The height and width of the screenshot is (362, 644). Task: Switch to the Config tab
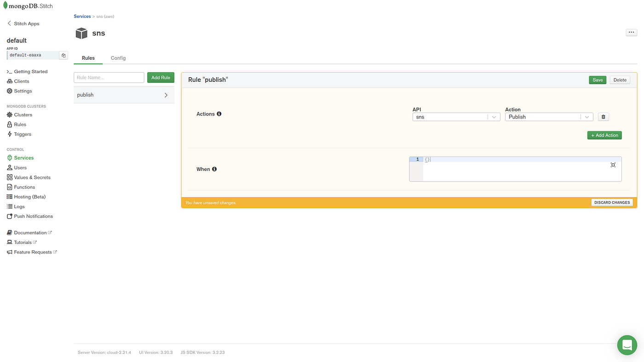click(118, 58)
